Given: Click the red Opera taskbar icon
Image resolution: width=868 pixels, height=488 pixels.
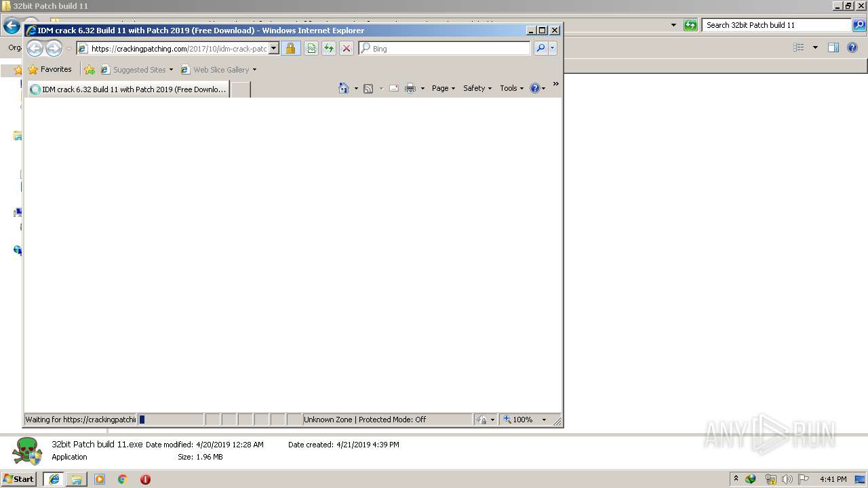Looking at the screenshot, I should click(x=145, y=479).
